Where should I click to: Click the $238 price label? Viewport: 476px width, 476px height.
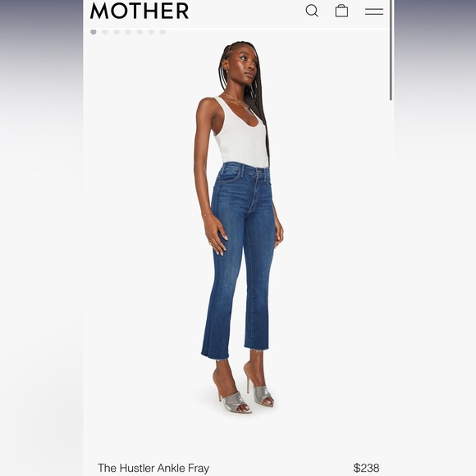[x=366, y=468]
